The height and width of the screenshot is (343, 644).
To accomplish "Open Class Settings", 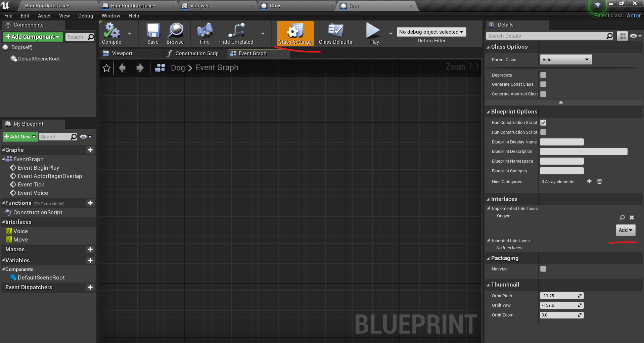I will click(294, 33).
